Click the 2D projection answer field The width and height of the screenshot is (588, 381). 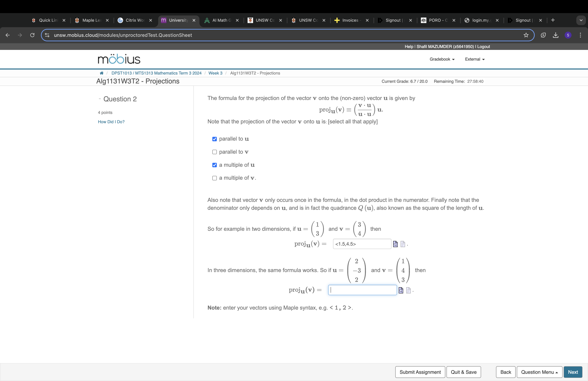tap(362, 244)
